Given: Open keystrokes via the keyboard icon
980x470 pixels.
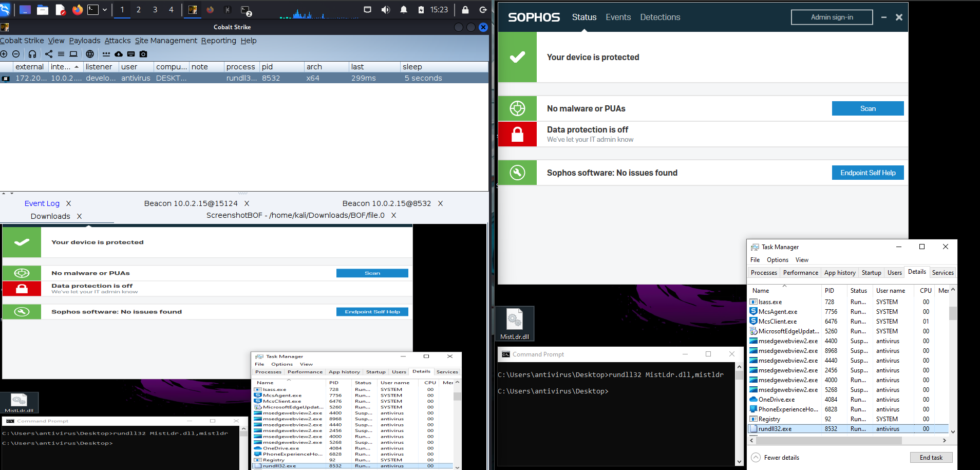Looking at the screenshot, I should [x=131, y=54].
